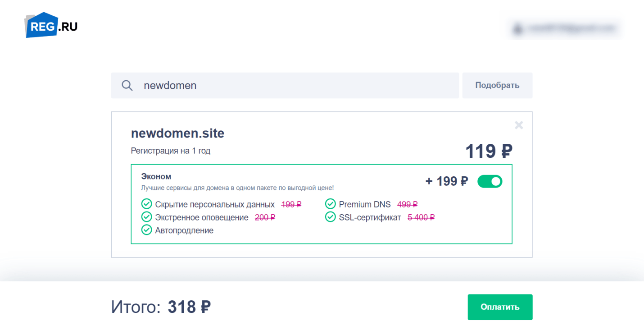Click the Premium DNS service label

click(x=365, y=204)
